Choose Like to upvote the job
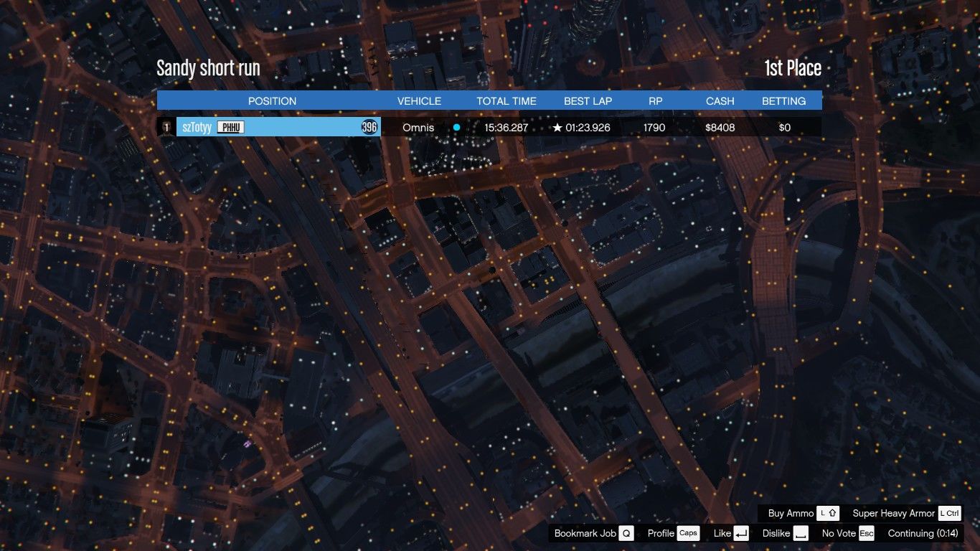This screenshot has height=551, width=980. (722, 533)
